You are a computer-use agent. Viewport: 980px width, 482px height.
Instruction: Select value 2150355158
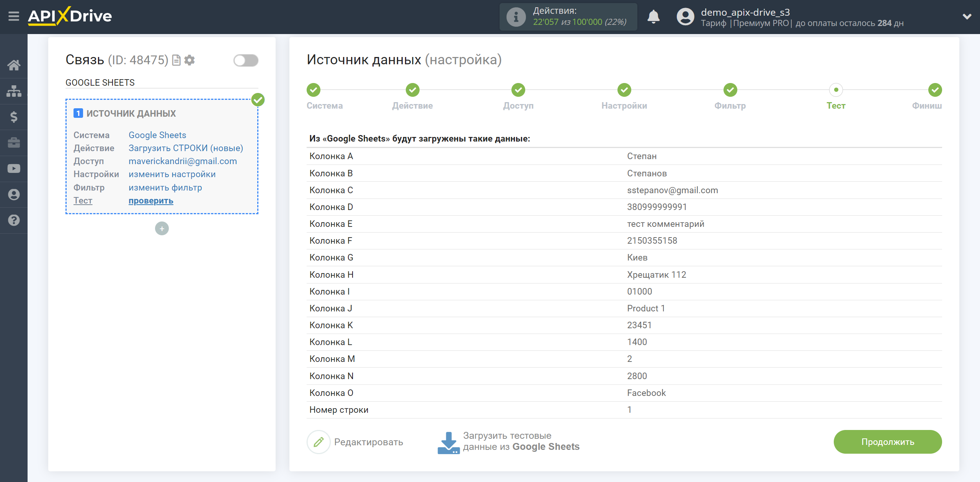[652, 241]
